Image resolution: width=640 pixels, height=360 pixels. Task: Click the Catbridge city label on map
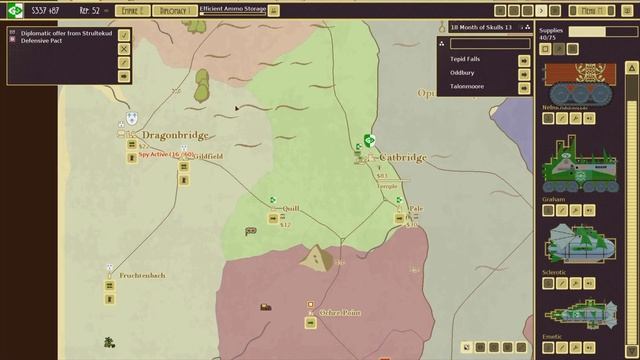(403, 157)
